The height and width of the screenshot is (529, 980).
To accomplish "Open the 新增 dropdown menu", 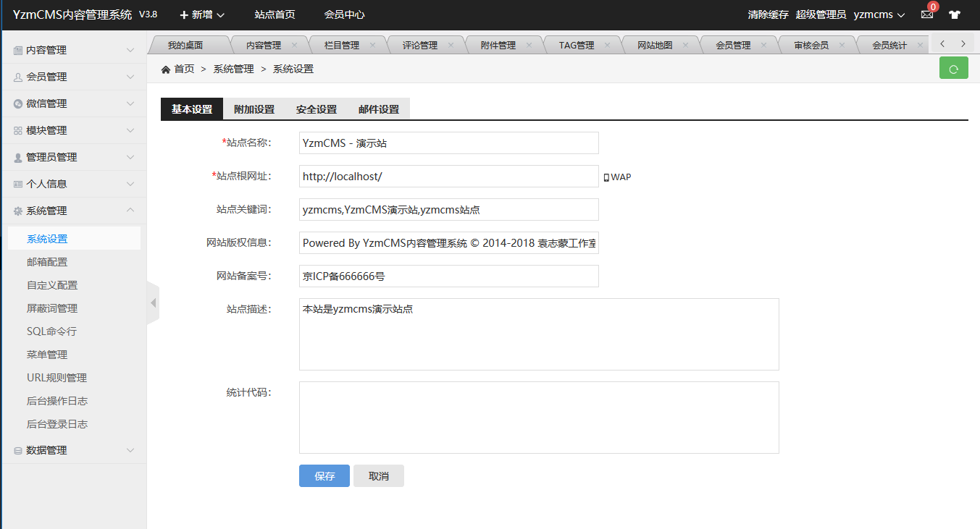I will (202, 14).
